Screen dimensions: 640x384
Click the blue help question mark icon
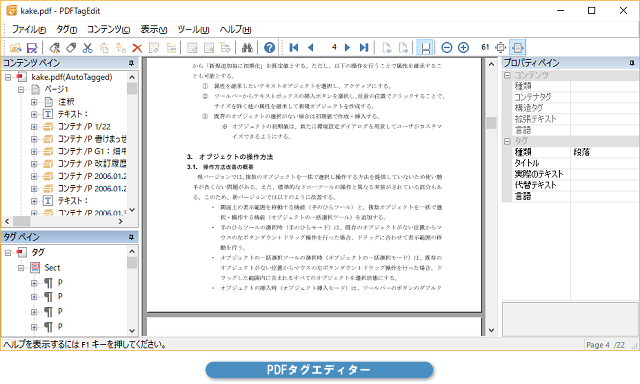pos(269,48)
